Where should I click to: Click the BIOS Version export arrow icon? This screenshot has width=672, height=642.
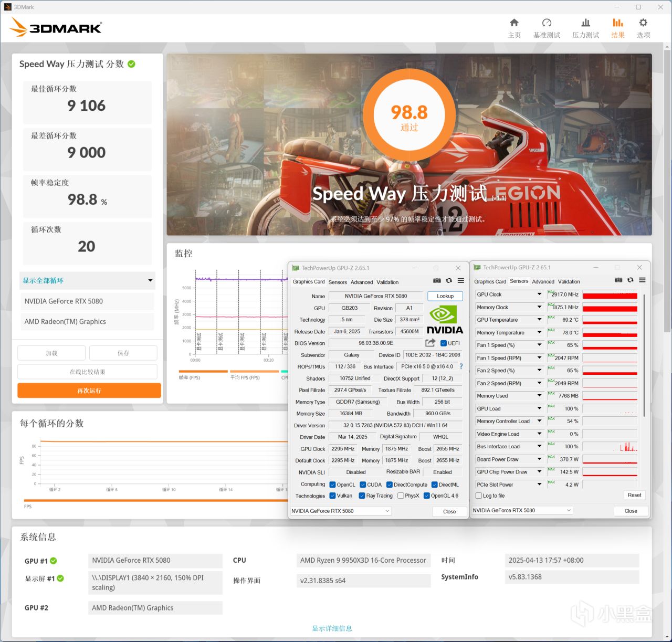click(x=430, y=343)
